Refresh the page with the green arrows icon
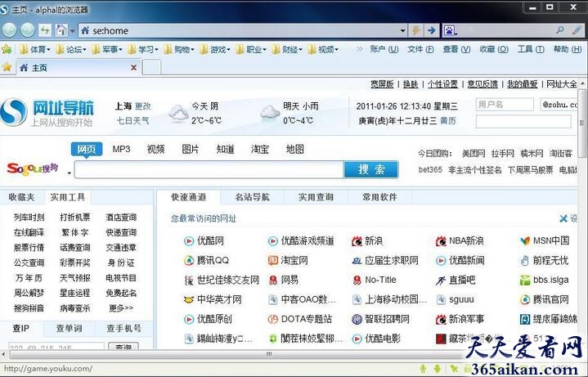Viewport: 588px width, 377px height. pos(45,30)
